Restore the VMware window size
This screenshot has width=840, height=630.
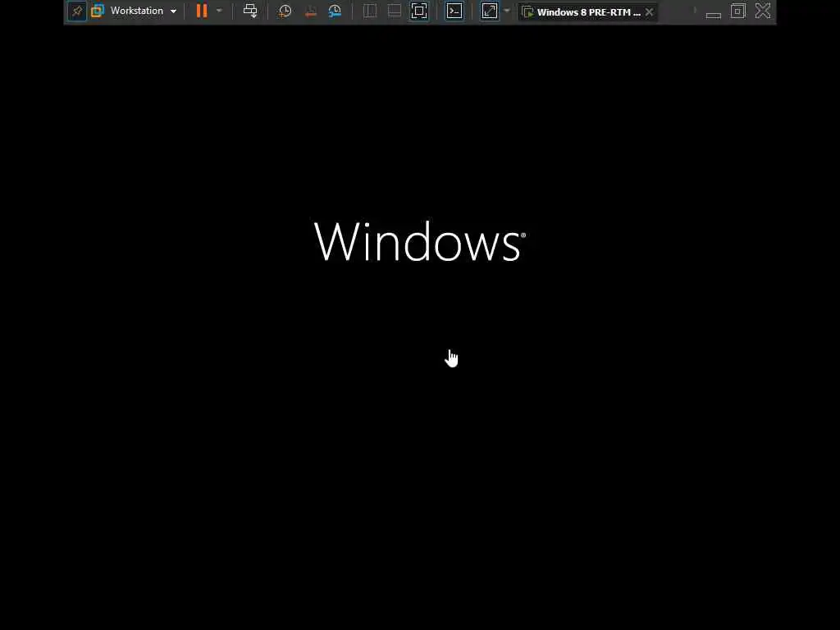coord(738,11)
